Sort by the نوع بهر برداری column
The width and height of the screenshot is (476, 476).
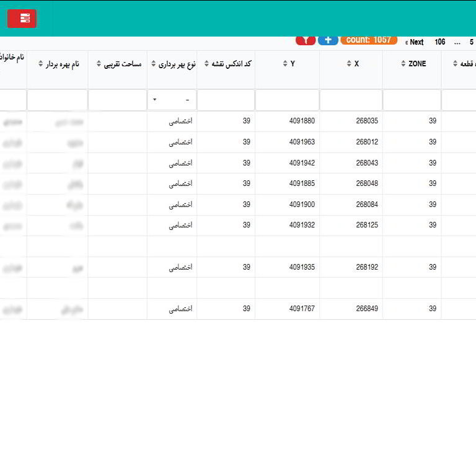tap(153, 64)
